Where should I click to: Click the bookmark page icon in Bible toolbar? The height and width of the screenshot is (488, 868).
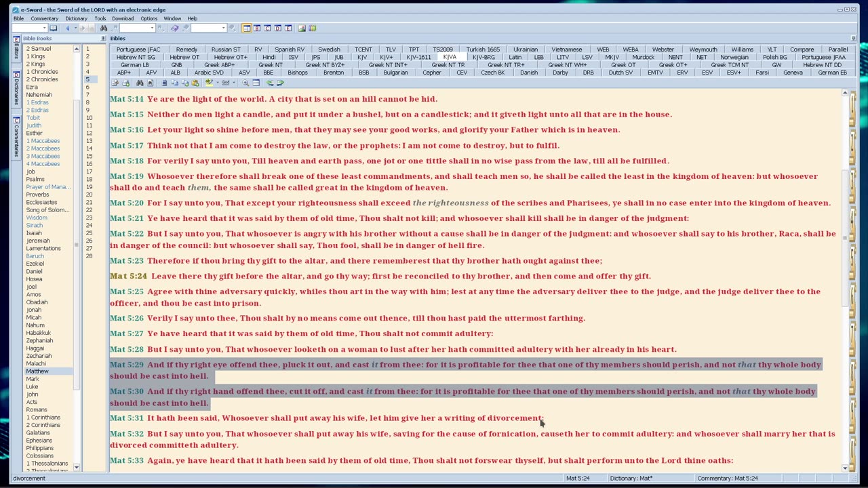click(x=151, y=83)
